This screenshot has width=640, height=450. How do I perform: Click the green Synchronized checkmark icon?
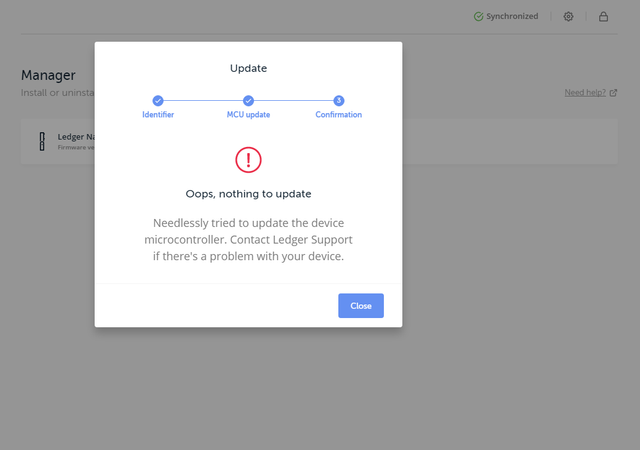click(478, 17)
